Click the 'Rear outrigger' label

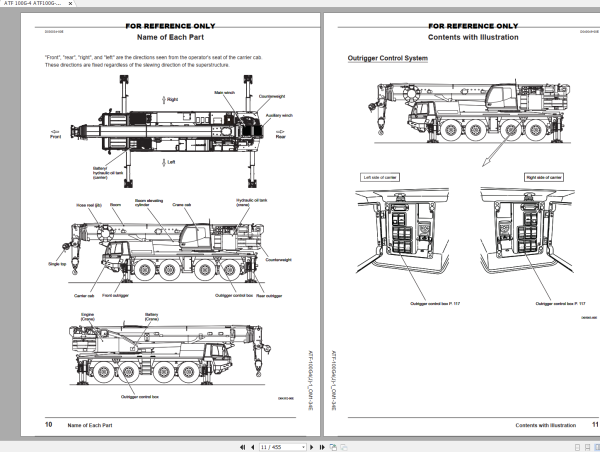(269, 295)
